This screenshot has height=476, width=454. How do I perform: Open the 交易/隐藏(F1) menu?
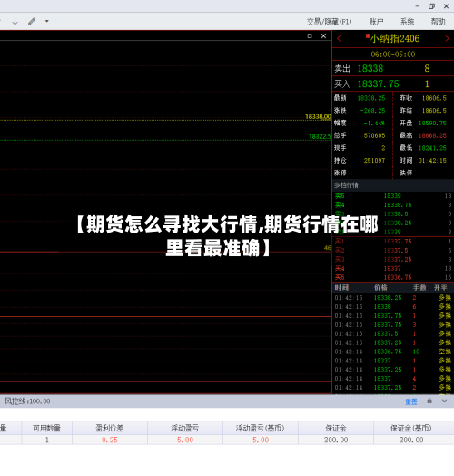tap(329, 22)
